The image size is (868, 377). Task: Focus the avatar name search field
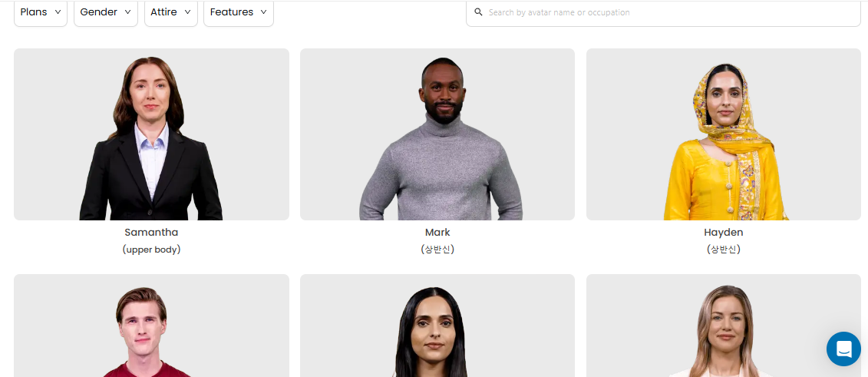(x=663, y=12)
